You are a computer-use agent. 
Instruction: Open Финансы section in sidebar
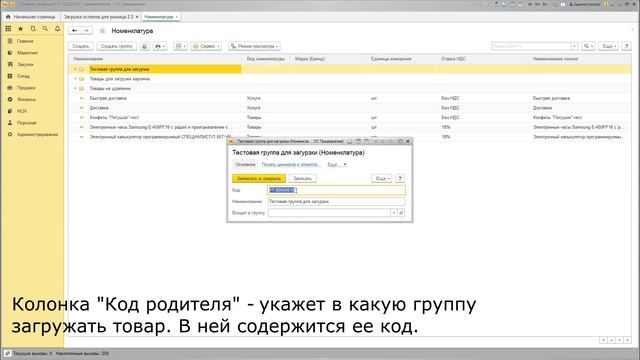(26, 99)
